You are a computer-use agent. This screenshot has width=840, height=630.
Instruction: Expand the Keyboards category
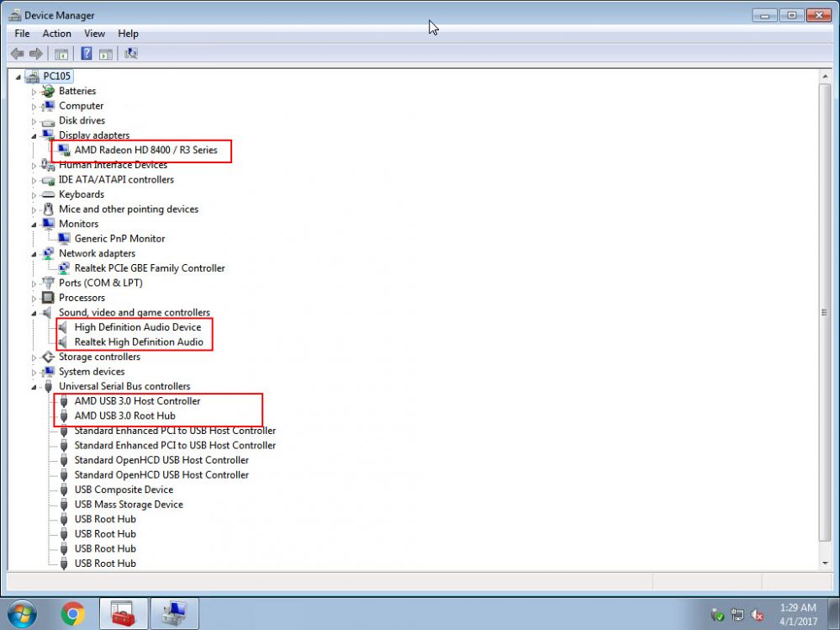(34, 195)
